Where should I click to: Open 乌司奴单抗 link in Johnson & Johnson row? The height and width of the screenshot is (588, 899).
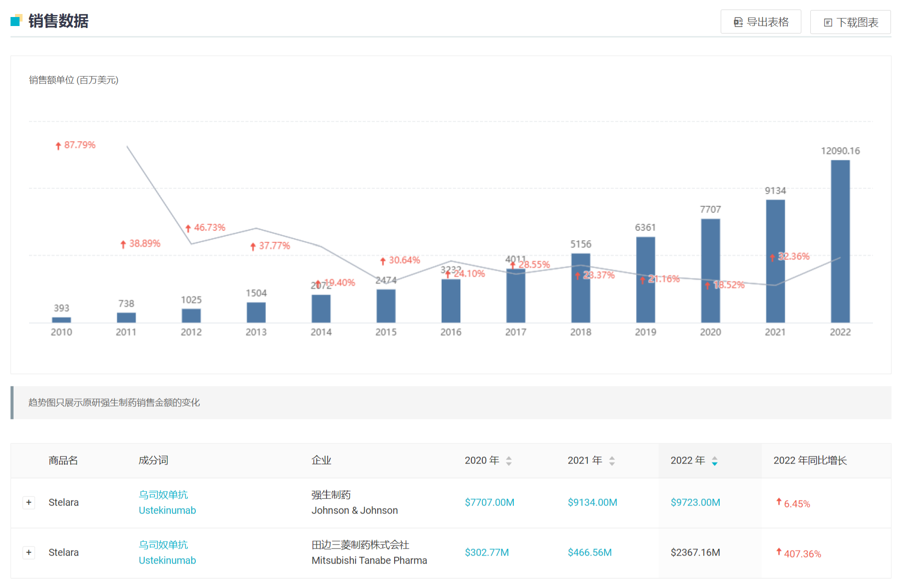(163, 495)
